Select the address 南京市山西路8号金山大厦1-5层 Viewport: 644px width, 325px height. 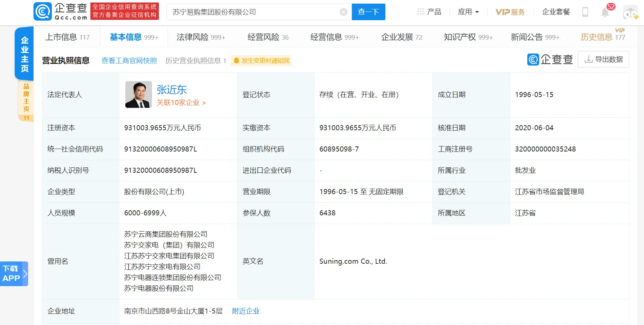(173, 311)
